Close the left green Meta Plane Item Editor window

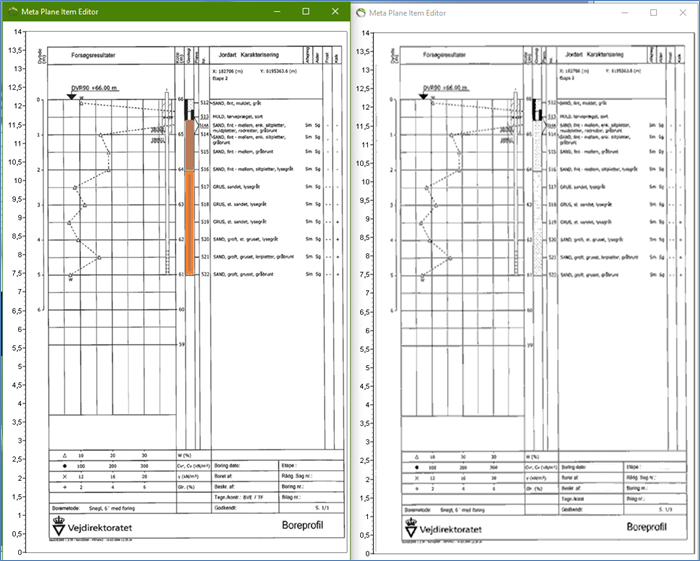(x=335, y=12)
